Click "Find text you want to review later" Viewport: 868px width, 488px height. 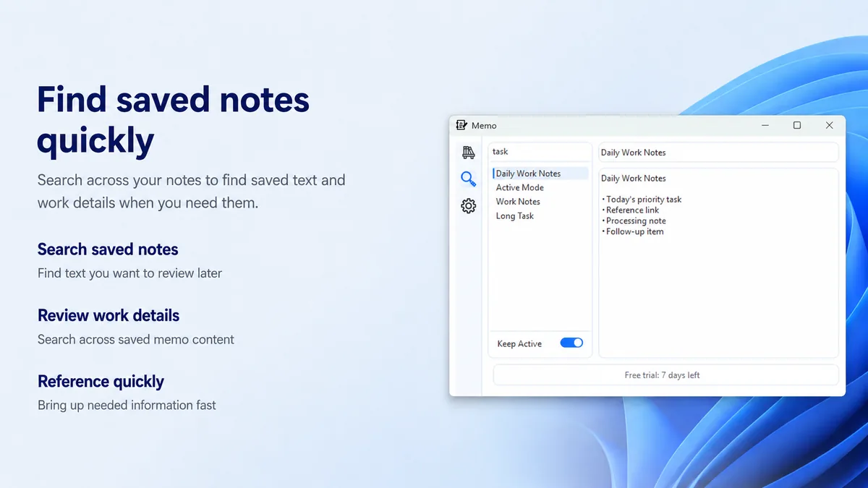(x=129, y=273)
